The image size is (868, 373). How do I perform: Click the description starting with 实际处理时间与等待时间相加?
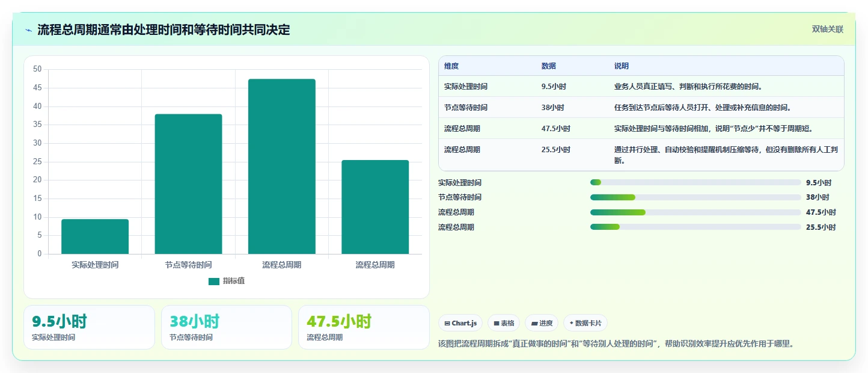click(714, 129)
